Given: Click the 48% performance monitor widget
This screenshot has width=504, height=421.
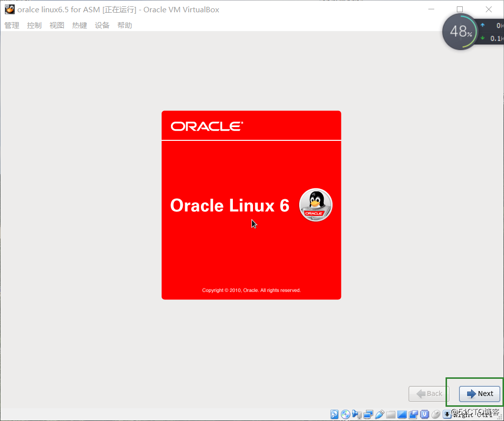Looking at the screenshot, I should coord(461,31).
